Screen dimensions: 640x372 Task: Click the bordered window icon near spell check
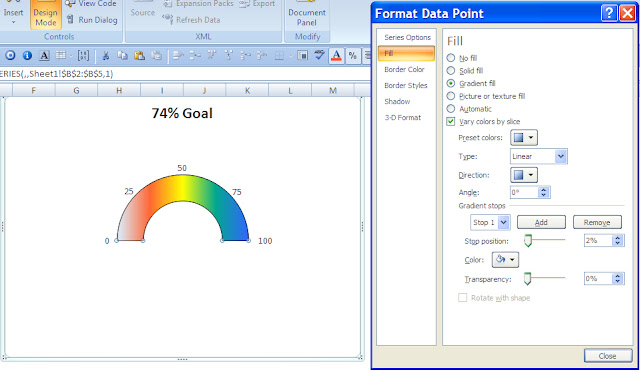(302, 55)
